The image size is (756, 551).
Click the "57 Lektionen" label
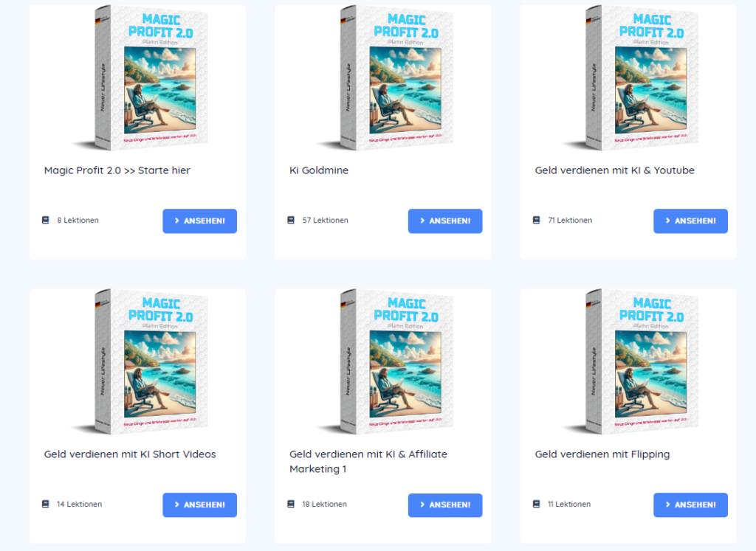click(325, 220)
